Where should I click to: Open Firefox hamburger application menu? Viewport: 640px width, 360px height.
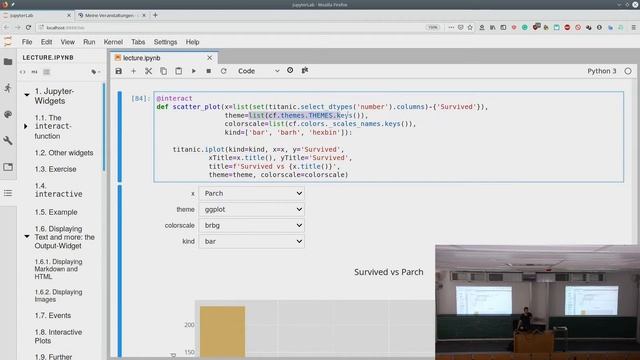[633, 27]
